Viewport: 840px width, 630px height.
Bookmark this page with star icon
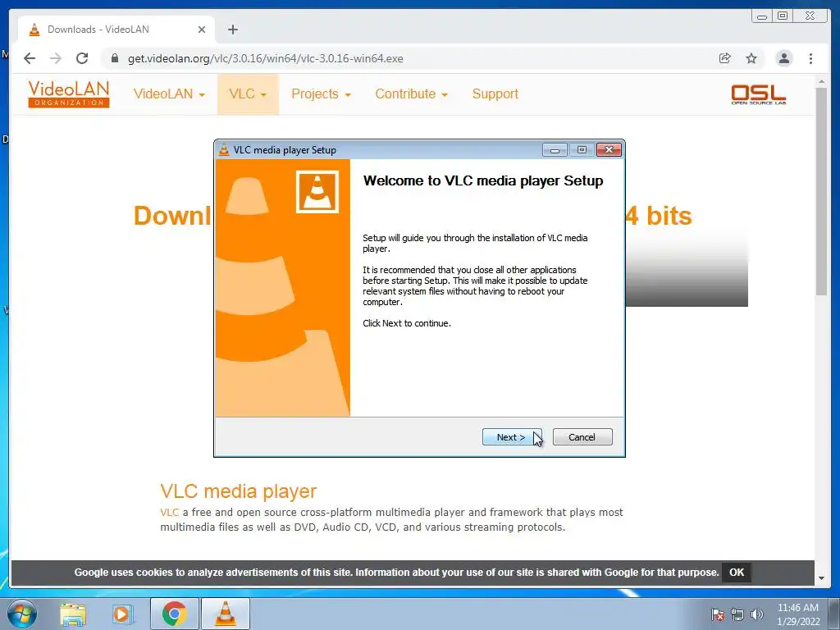pos(751,58)
